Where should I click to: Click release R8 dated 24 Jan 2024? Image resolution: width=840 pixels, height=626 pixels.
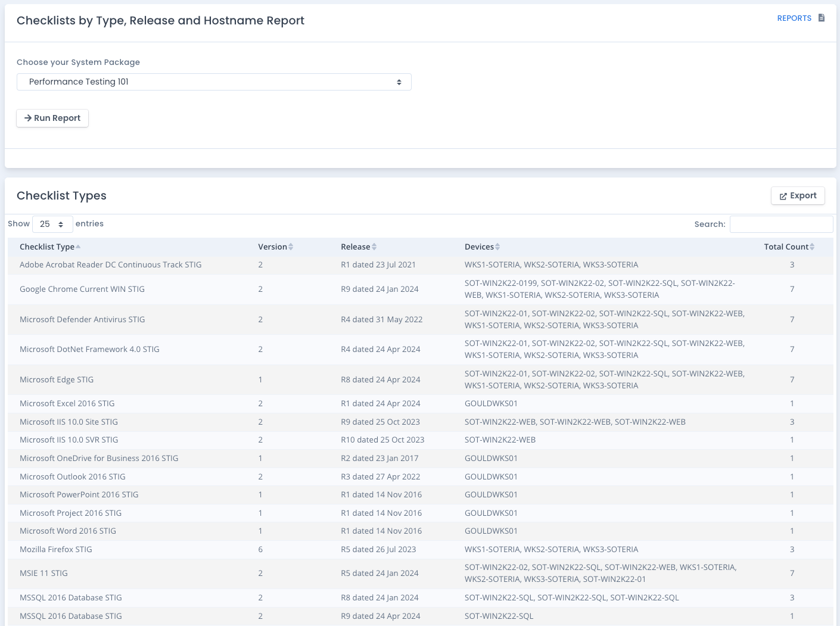tap(379, 597)
